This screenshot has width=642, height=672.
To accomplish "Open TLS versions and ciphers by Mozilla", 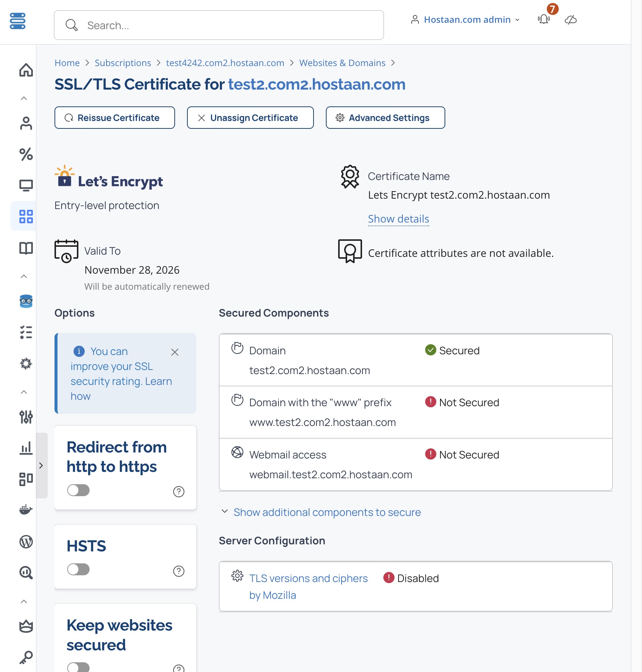I will pyautogui.click(x=308, y=587).
